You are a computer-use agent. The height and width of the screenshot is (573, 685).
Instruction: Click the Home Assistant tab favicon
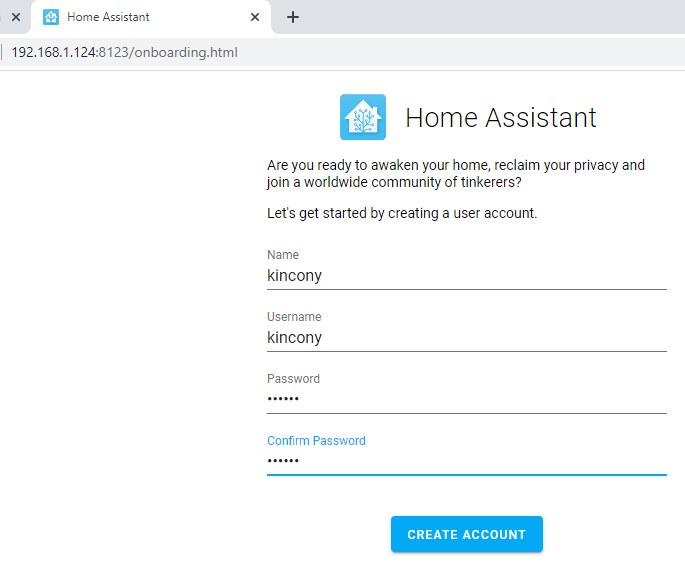coord(51,17)
